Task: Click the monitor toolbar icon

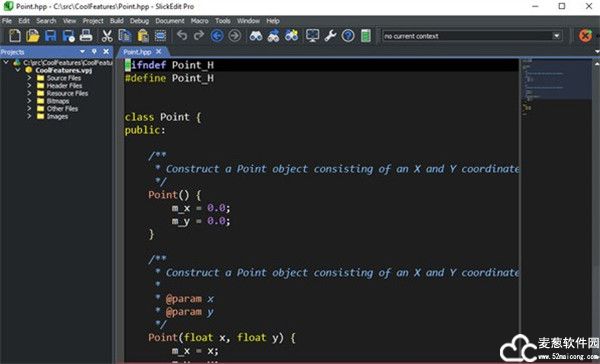Action: click(312, 36)
